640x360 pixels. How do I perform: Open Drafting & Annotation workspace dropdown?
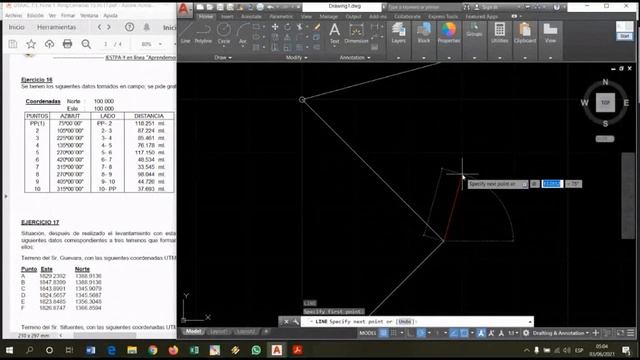pos(561,333)
